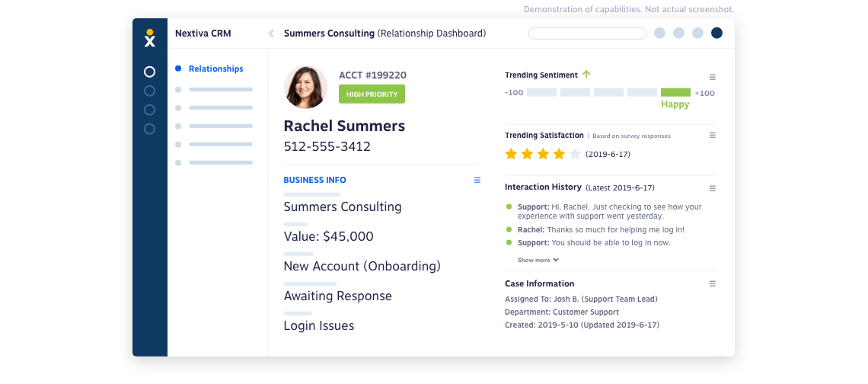Image resolution: width=868 pixels, height=384 pixels.
Task: Click Department: Customer Support line
Action: click(562, 312)
